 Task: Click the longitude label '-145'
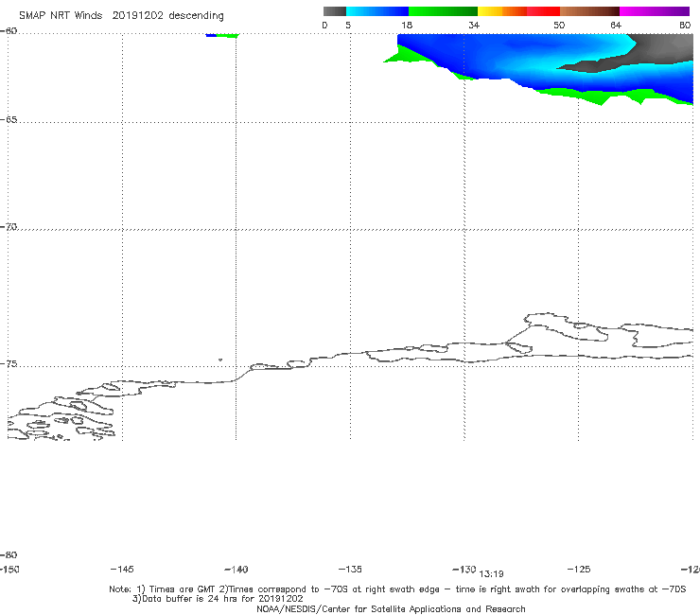(122, 569)
